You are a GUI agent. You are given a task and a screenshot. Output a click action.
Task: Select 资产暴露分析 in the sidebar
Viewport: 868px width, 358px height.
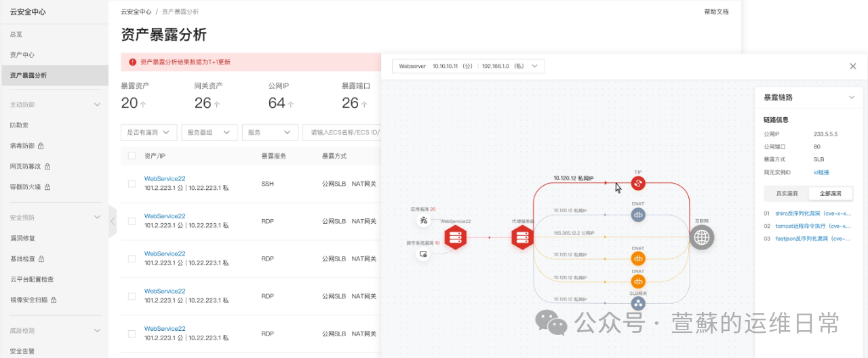(x=54, y=75)
